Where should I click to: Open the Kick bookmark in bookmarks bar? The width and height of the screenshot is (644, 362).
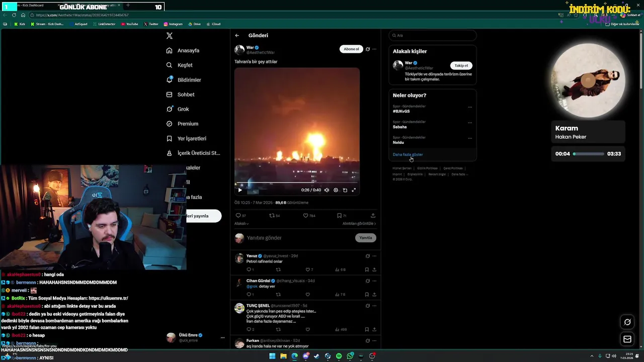[20, 24]
